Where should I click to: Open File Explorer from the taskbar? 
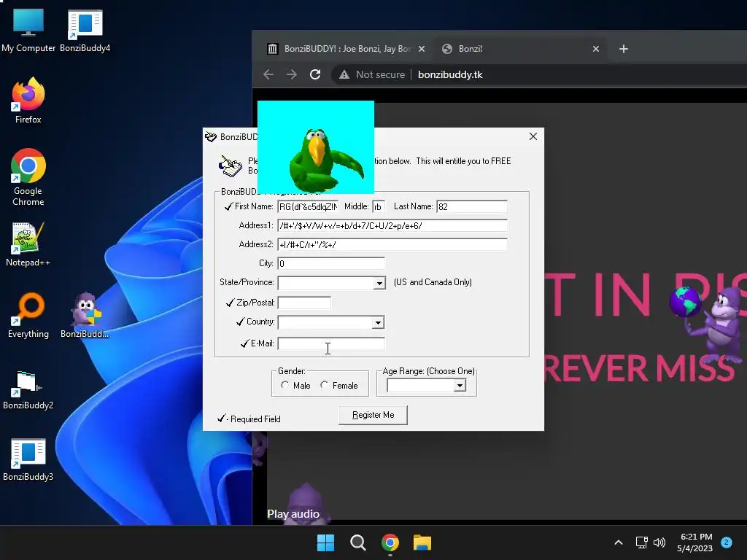(x=422, y=542)
